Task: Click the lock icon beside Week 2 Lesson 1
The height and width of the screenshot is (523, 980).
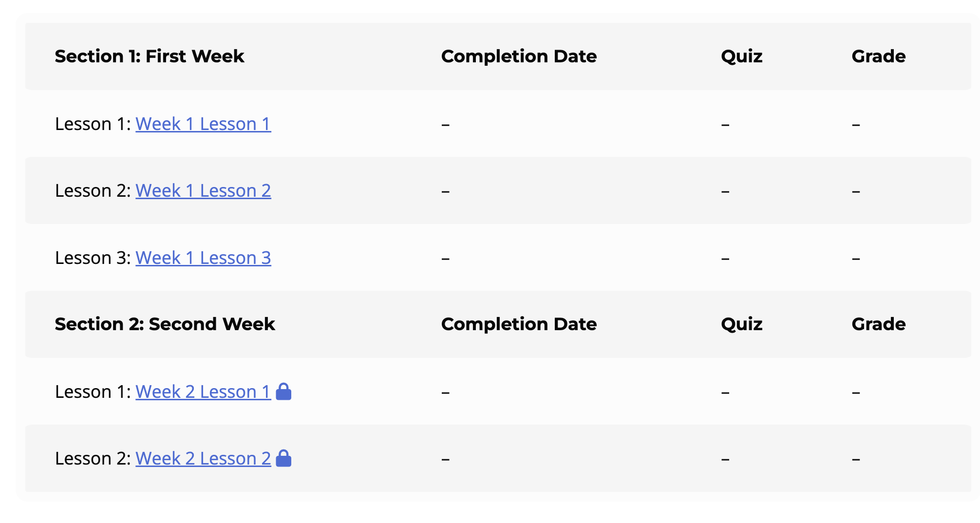Action: click(283, 392)
